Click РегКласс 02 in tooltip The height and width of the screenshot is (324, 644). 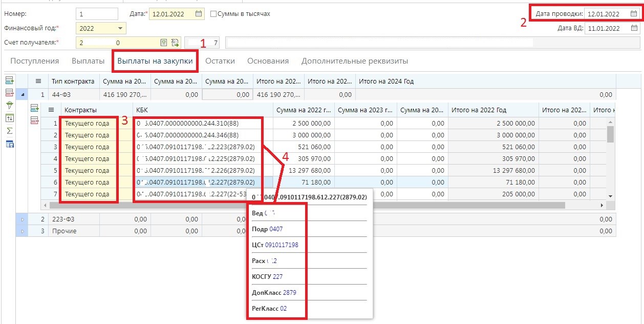pyautogui.click(x=269, y=309)
